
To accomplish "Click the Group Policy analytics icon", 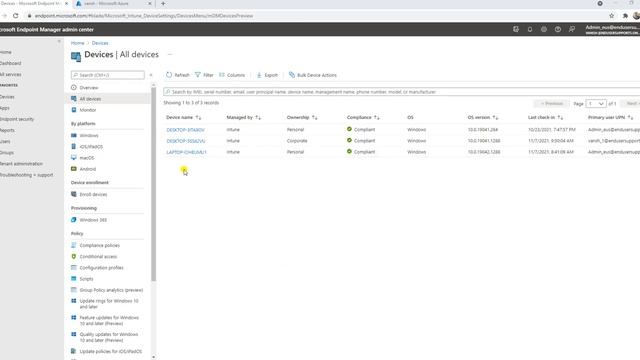I will click(x=74, y=290).
